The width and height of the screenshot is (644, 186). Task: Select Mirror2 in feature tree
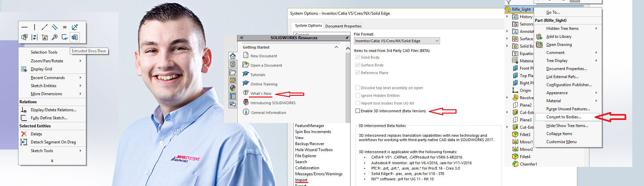click(x=526, y=149)
